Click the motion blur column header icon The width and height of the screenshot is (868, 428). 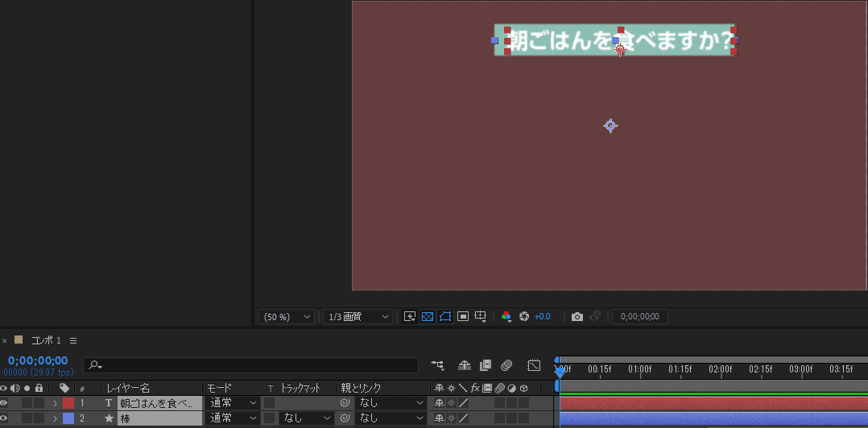pos(500,389)
